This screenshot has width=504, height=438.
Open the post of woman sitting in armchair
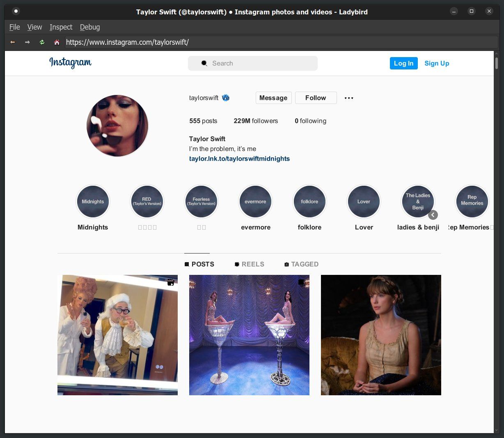click(381, 335)
